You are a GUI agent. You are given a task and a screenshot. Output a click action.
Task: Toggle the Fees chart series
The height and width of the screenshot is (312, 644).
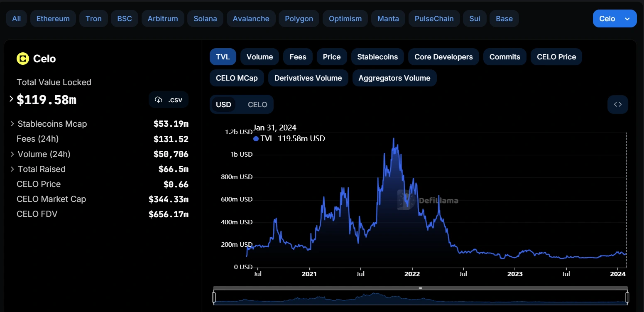(298, 57)
